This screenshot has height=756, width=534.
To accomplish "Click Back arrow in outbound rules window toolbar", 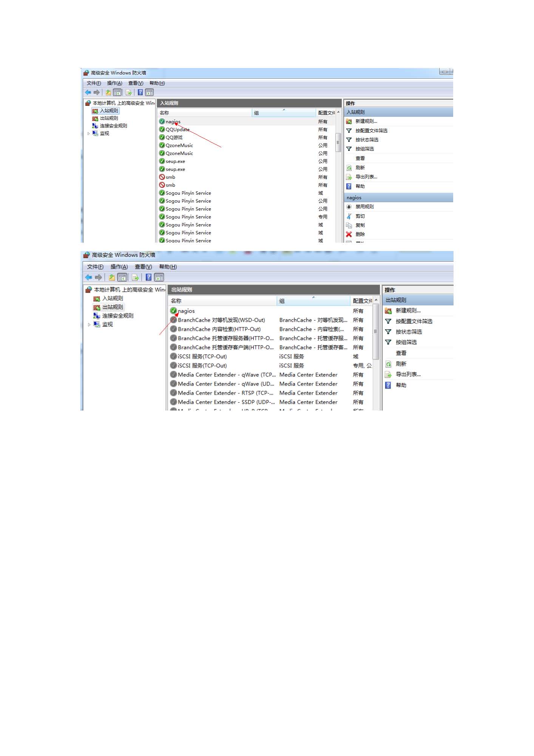I will (x=89, y=277).
